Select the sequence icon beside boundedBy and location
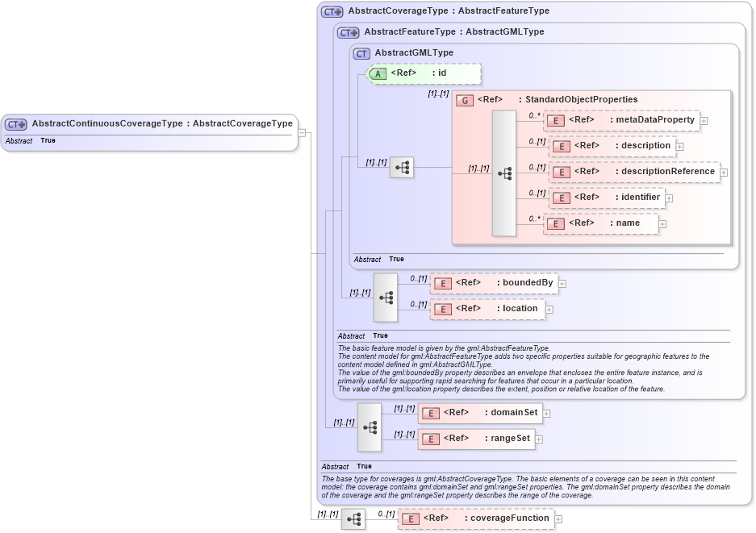756x533 pixels. pos(386,298)
